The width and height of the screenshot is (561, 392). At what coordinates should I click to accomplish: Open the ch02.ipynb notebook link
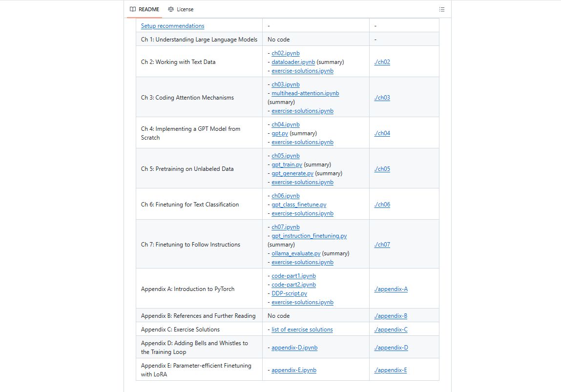286,53
